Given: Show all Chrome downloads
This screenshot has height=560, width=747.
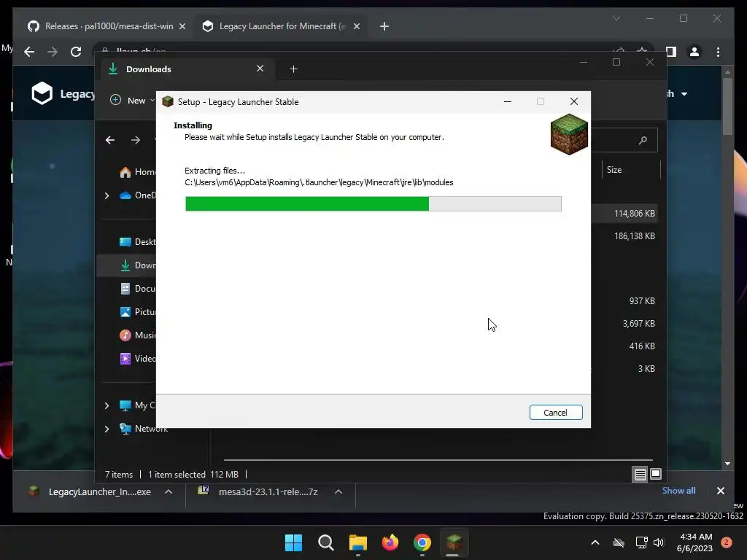Looking at the screenshot, I should (x=678, y=491).
